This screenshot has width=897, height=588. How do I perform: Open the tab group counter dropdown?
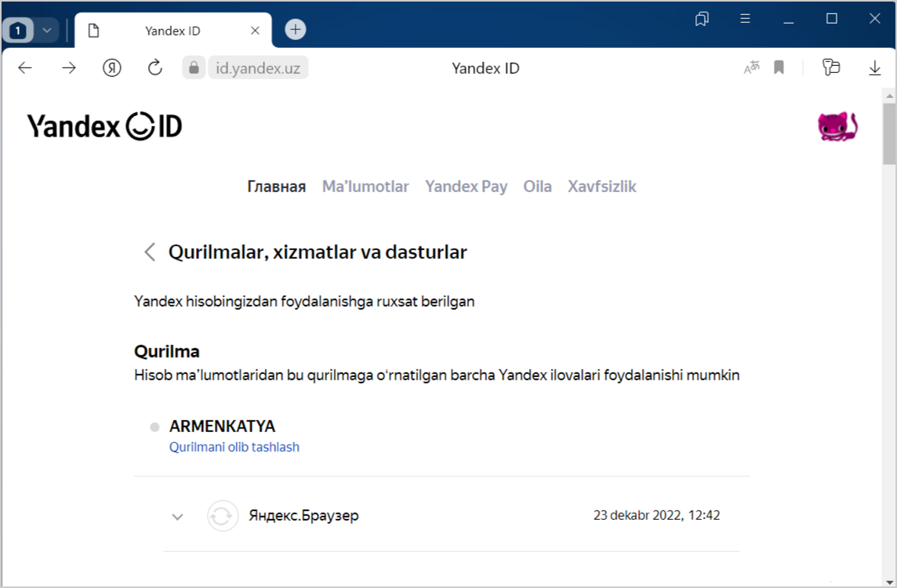pos(31,31)
